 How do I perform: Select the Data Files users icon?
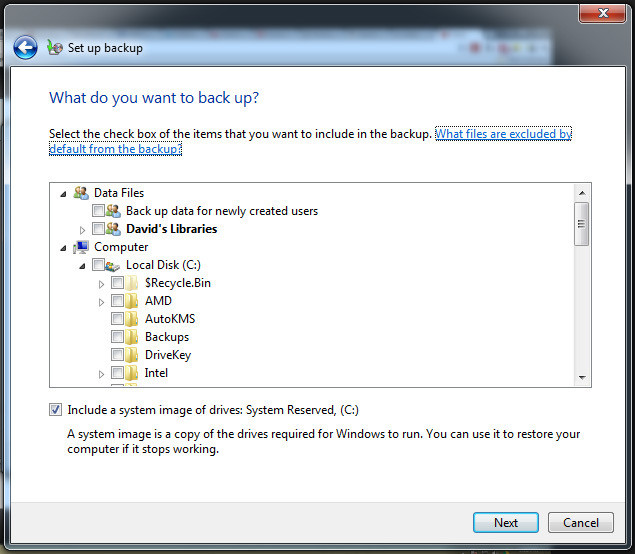click(81, 193)
